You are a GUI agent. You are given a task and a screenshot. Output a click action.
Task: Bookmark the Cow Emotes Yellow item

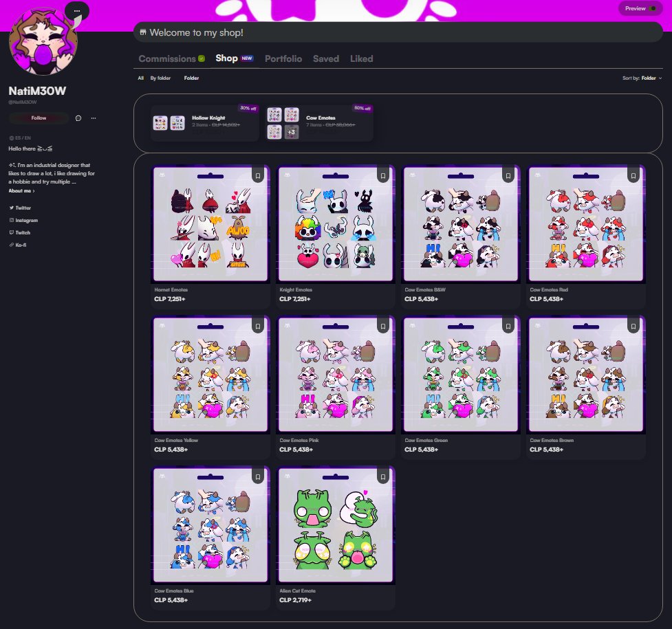(x=258, y=327)
